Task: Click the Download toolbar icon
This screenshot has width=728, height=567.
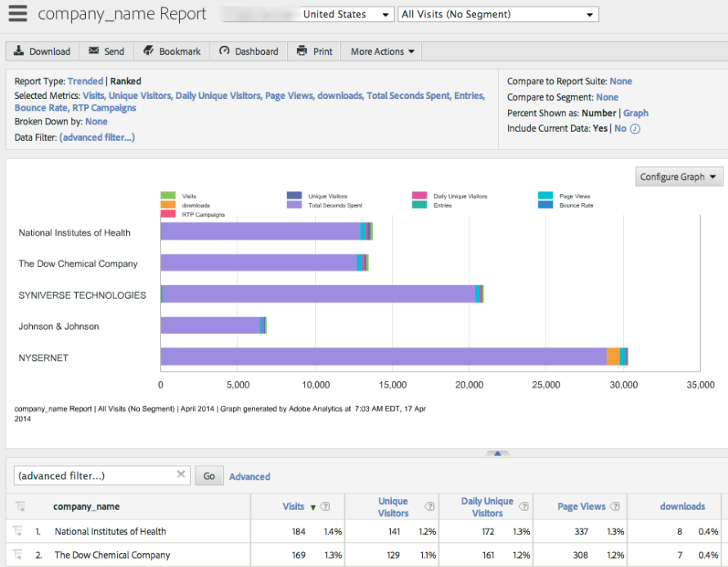Action: point(19,51)
